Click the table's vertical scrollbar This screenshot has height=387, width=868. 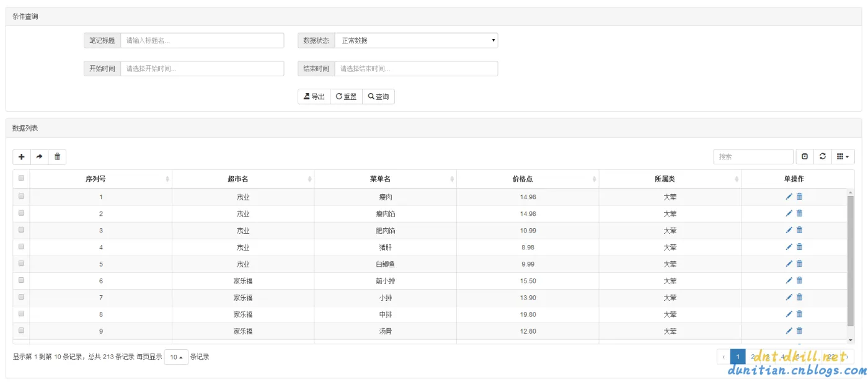[850, 260]
